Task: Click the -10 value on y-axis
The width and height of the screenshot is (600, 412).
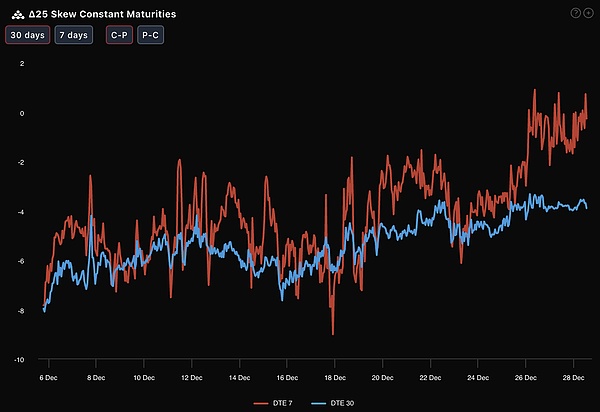Action: coord(19,360)
